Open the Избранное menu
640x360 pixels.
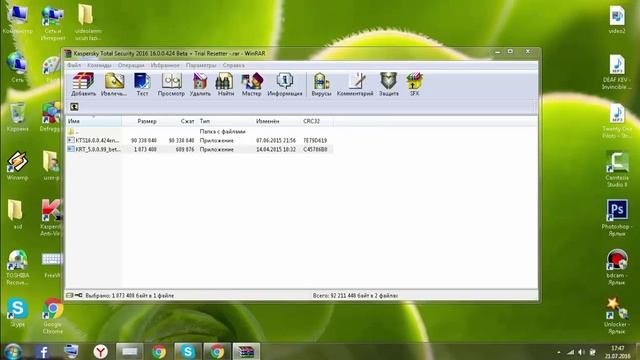click(x=165, y=65)
